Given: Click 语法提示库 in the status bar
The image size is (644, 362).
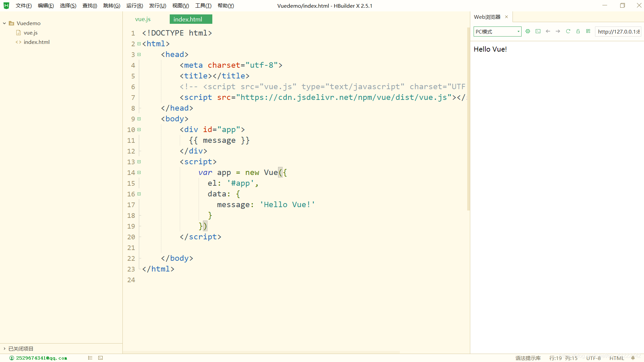Looking at the screenshot, I should tap(528, 358).
